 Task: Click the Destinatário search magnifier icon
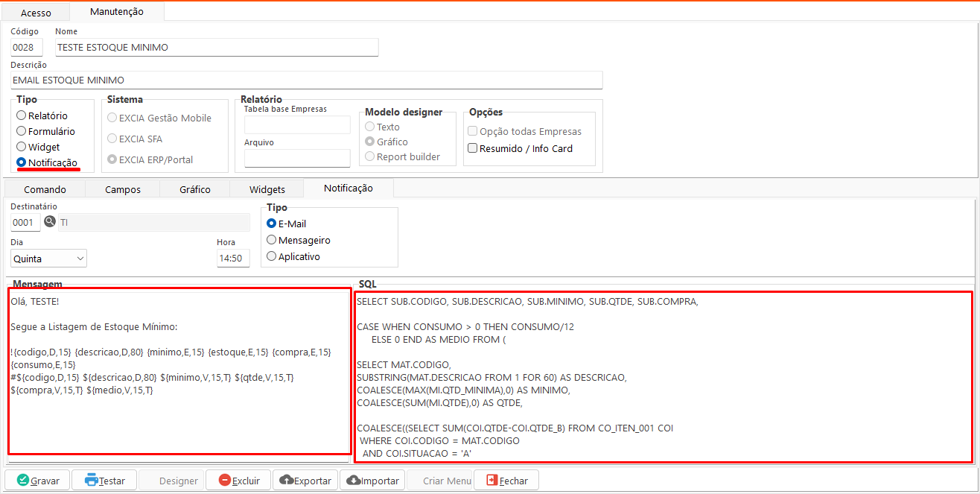(50, 222)
